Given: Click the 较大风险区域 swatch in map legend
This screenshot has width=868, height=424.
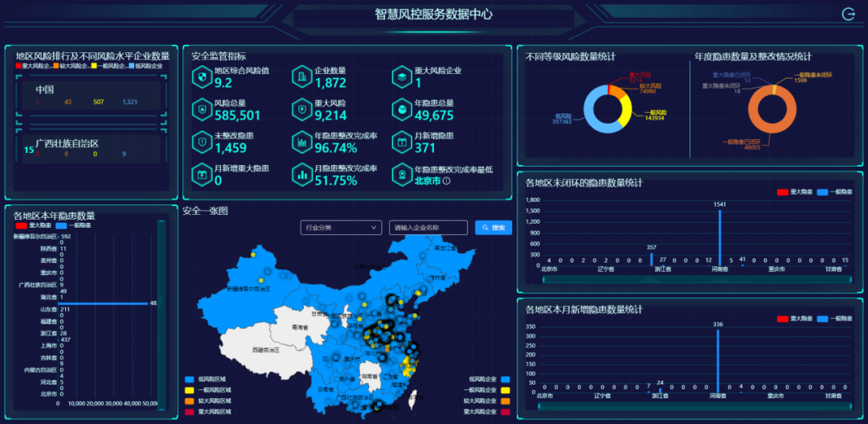Looking at the screenshot, I should coord(190,401).
